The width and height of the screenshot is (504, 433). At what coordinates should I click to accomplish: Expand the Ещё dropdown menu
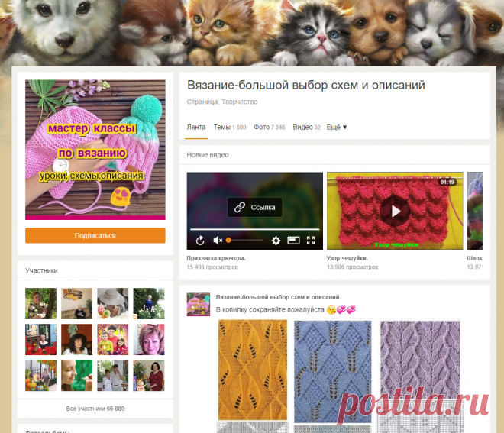(337, 128)
